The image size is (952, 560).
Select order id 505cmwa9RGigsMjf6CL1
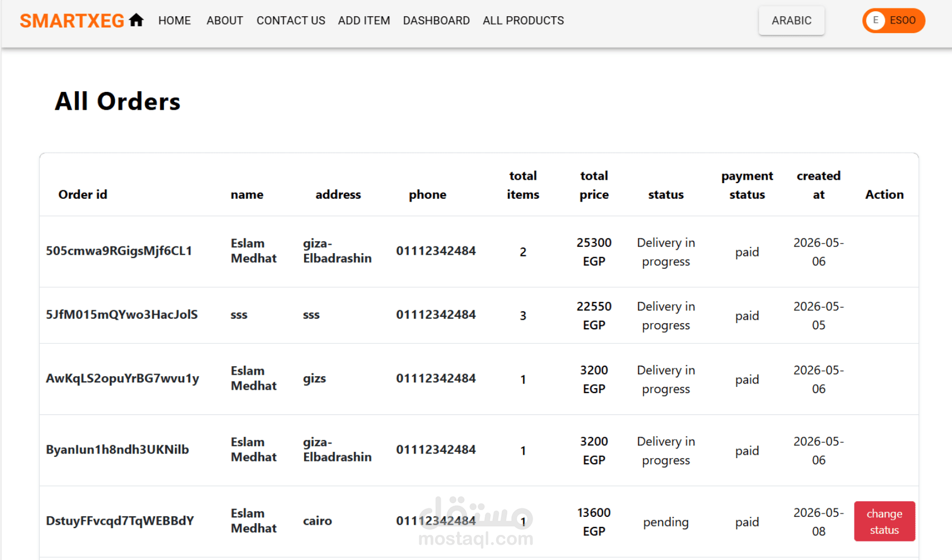coord(119,251)
